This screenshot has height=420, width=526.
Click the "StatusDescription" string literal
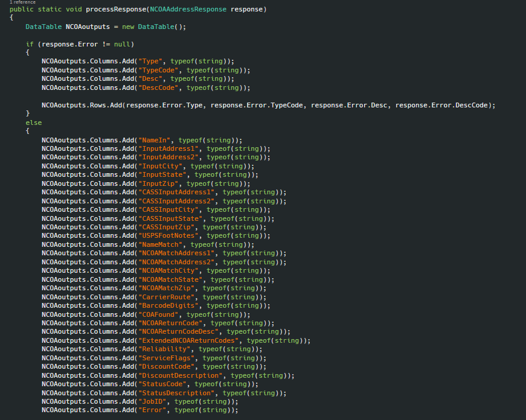pos(176,393)
